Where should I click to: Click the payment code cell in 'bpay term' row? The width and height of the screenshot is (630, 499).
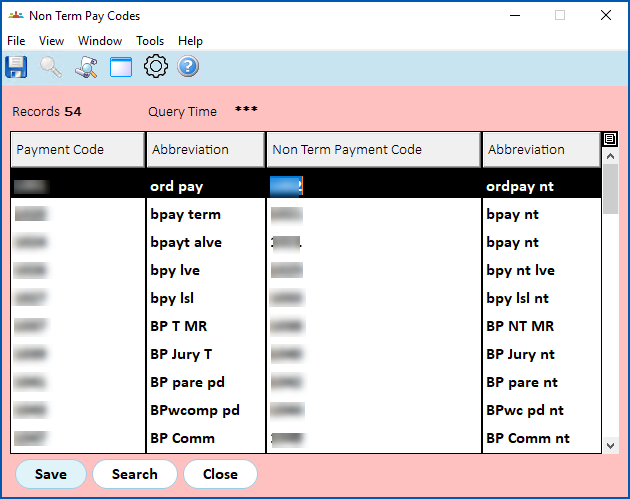(78, 214)
